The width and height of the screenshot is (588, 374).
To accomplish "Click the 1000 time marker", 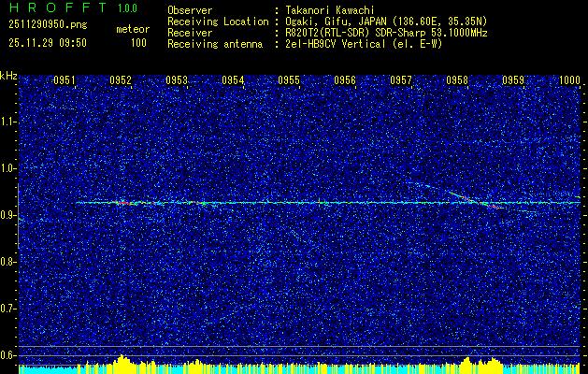I will 569,80.
